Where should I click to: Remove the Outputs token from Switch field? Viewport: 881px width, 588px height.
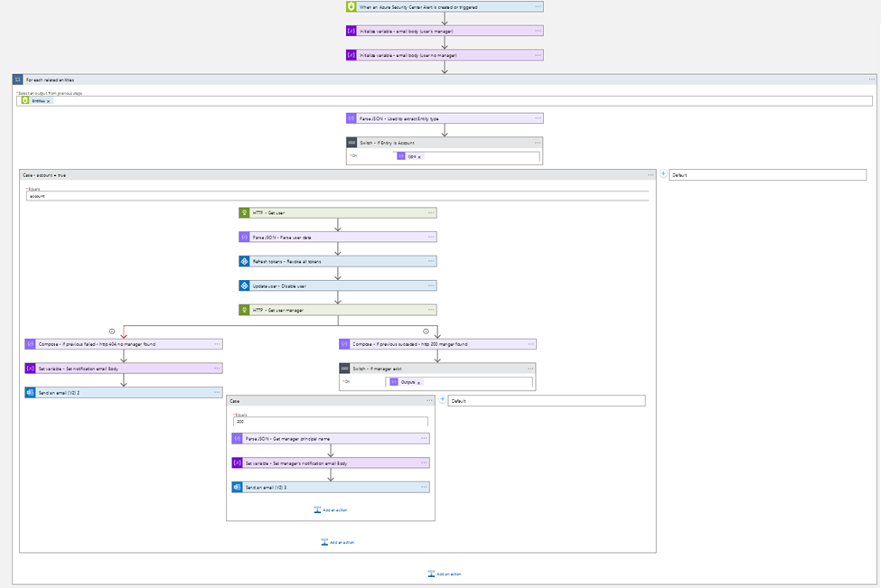pyautogui.click(x=418, y=382)
